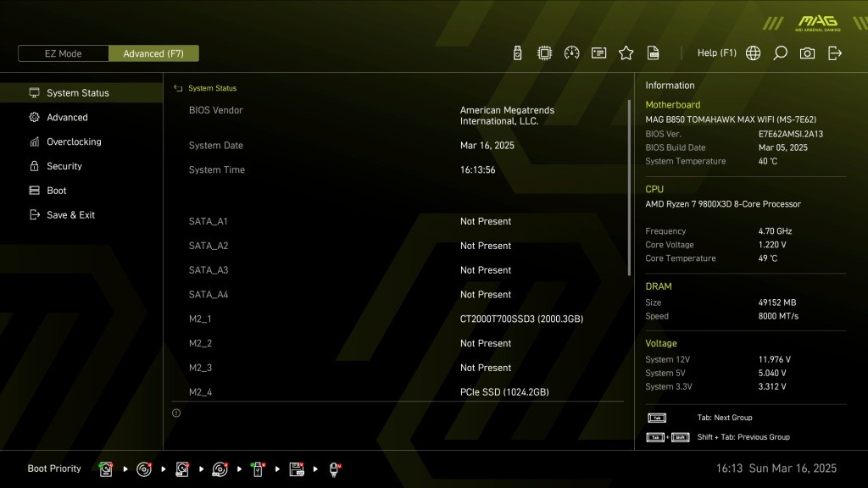Open the Advanced sidebar section
Viewport: 868px width, 488px height.
click(x=81, y=117)
